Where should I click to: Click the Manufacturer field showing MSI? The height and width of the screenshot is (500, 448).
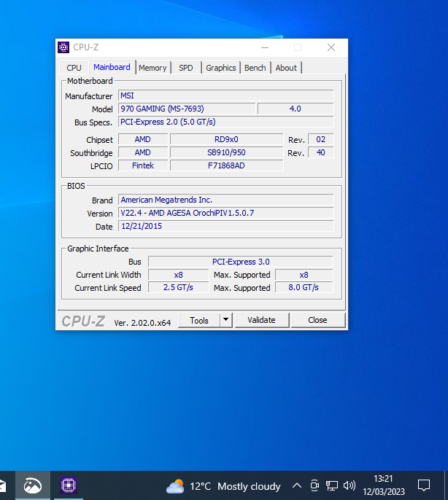click(226, 96)
